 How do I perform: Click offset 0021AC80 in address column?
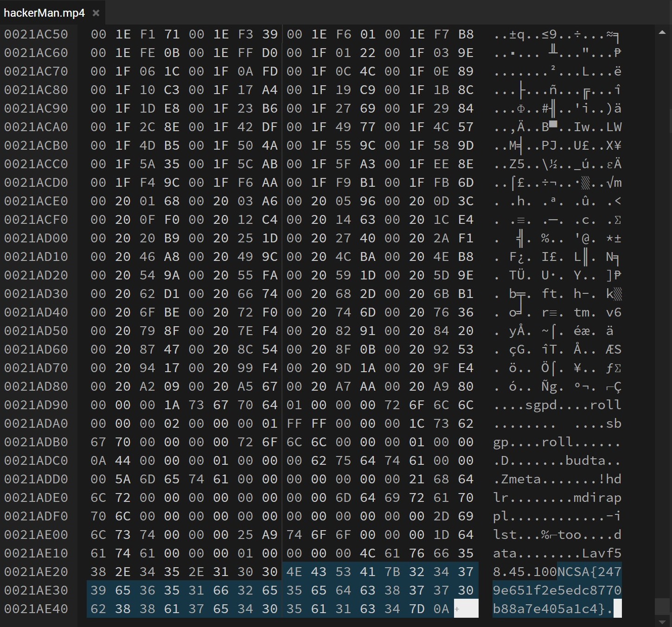pos(36,90)
